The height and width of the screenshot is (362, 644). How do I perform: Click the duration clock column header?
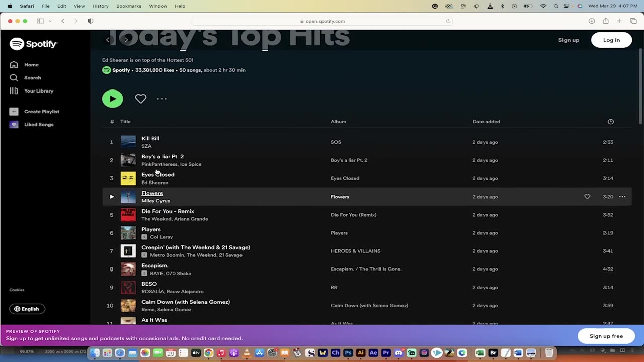tap(611, 122)
